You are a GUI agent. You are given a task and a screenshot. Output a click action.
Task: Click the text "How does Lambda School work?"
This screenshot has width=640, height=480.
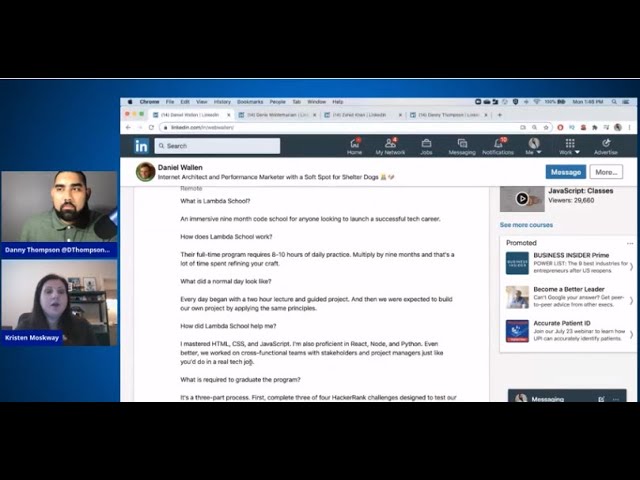coord(226,237)
